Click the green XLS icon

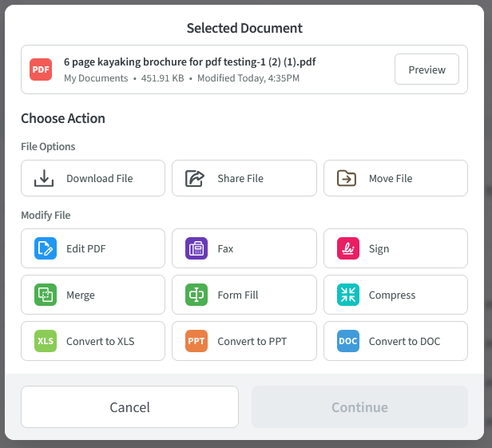[x=45, y=341]
